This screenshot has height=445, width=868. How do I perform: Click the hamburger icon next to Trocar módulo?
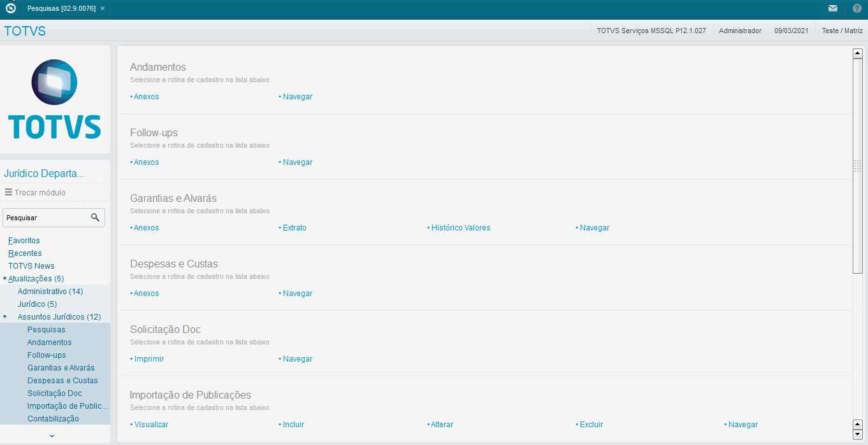coord(8,192)
